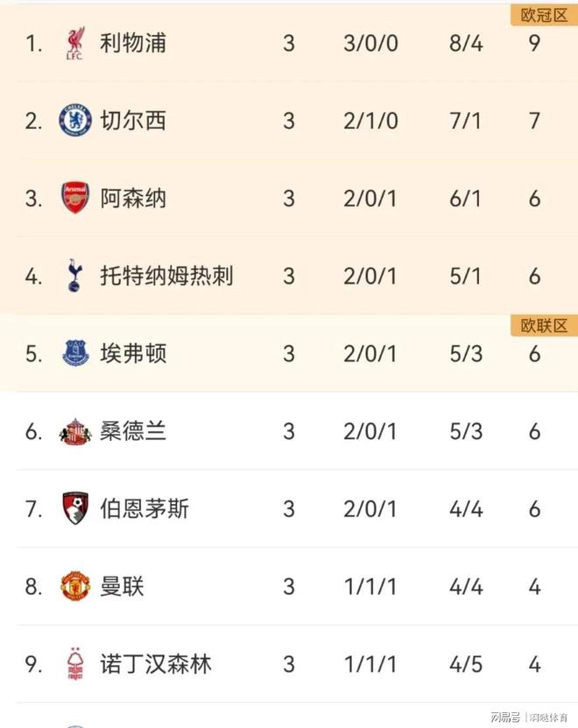
Task: Click the Chelsea club crest icon
Action: pos(74,120)
